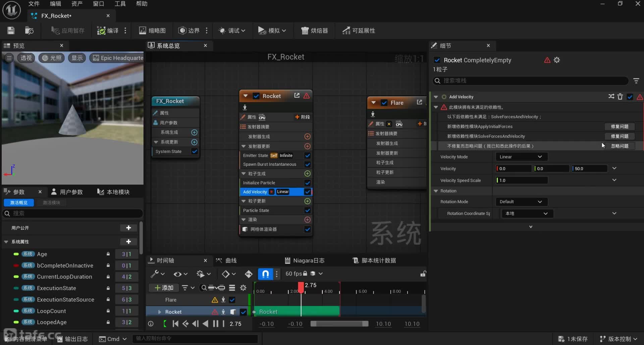Toggle the Flare track checkbox in the timeline
The height and width of the screenshot is (345, 644).
[232, 300]
